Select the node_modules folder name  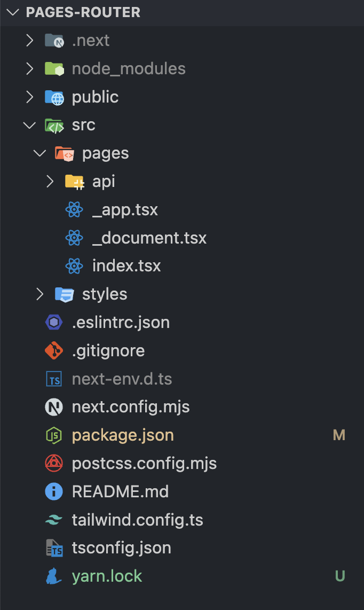click(x=129, y=69)
